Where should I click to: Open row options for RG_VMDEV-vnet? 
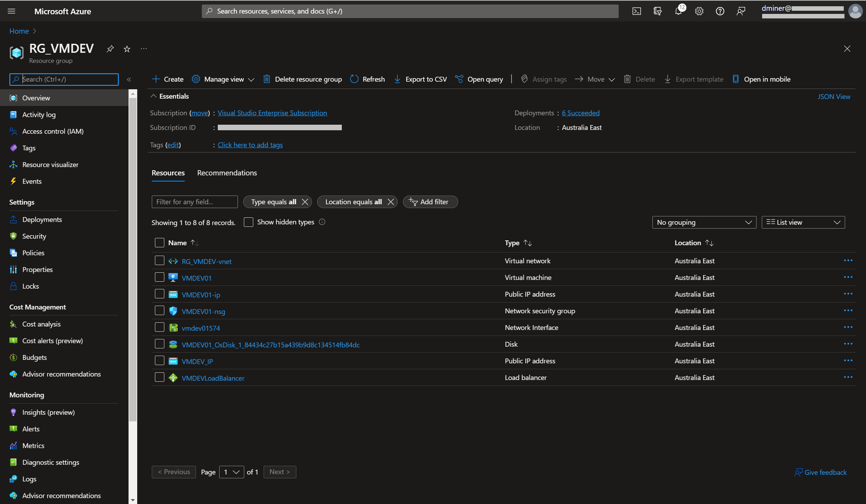point(848,261)
